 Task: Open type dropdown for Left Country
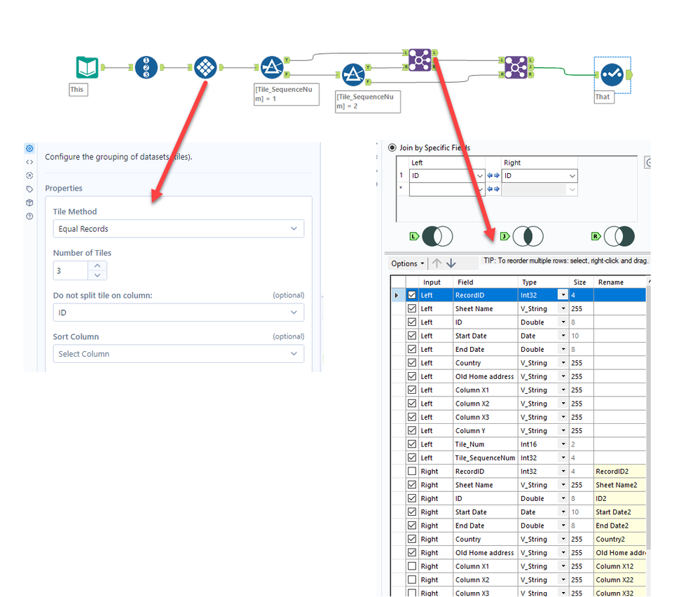(563, 363)
